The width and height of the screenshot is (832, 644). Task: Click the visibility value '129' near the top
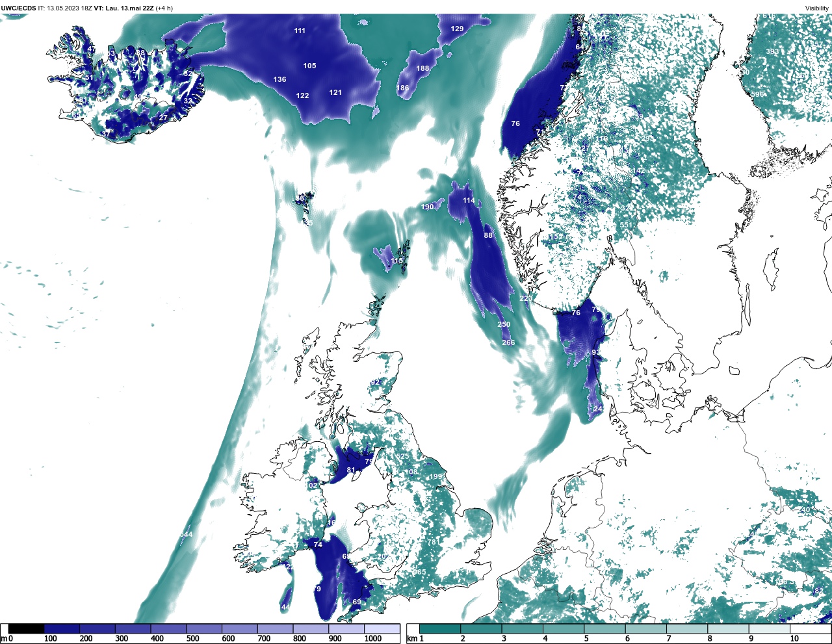(x=457, y=29)
